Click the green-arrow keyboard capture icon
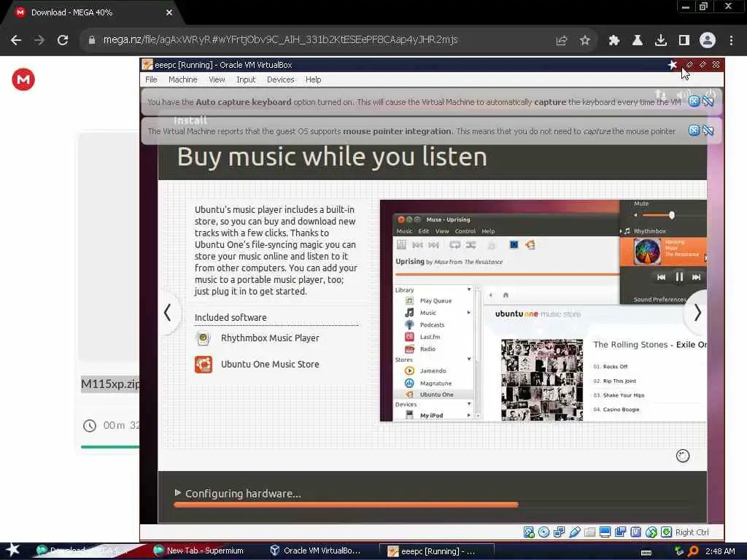The image size is (747, 560). point(667,532)
